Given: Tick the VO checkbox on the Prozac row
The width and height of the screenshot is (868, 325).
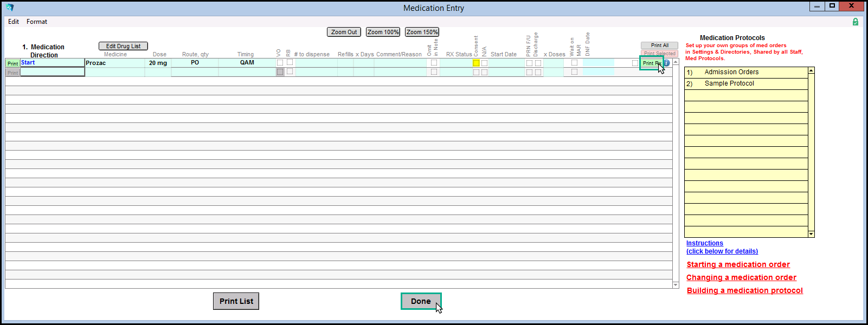Looking at the screenshot, I should (280, 63).
